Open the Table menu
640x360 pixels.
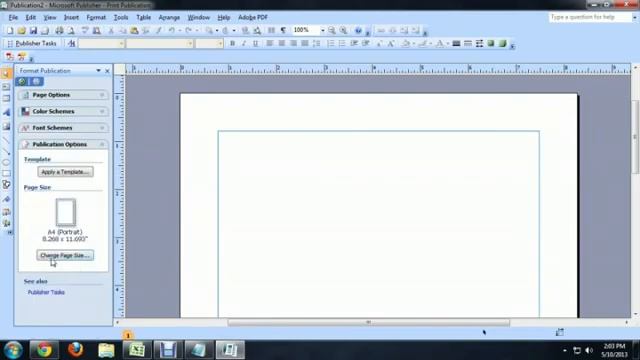pos(143,18)
